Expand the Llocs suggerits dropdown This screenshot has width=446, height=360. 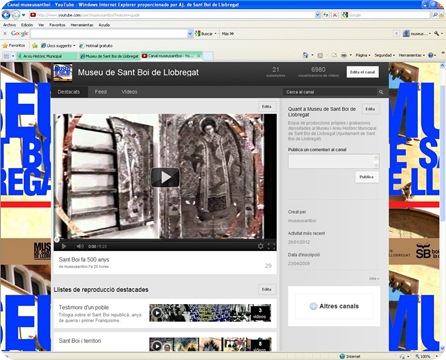click(74, 46)
